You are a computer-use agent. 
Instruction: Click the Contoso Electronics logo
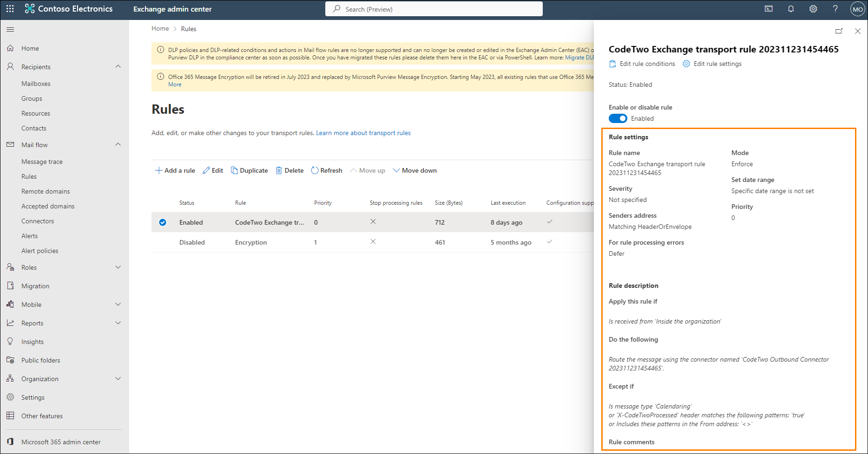(69, 9)
